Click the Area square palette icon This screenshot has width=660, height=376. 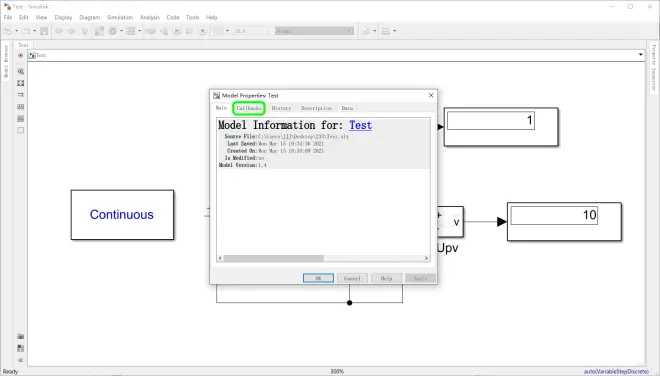coord(21,130)
